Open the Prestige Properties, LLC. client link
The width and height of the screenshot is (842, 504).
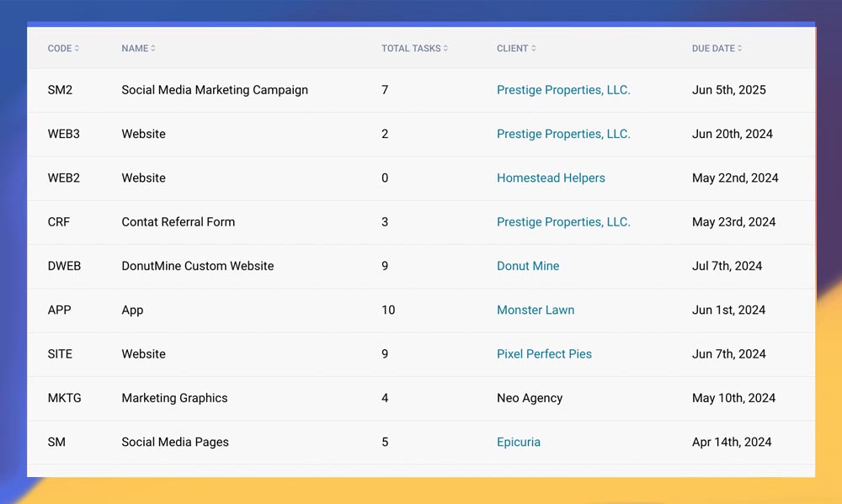[563, 90]
